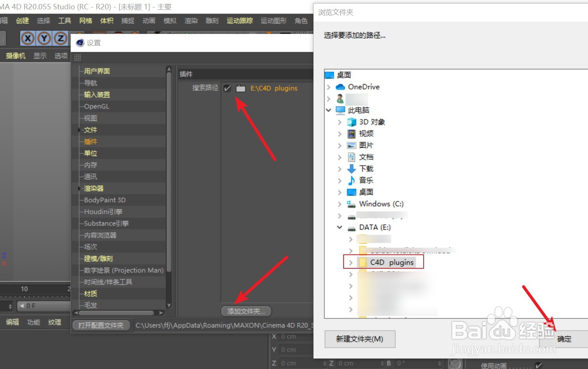Viewport: 588px width, 369px height.
Task: Select the 此电脑 computer icon
Action: click(x=340, y=110)
